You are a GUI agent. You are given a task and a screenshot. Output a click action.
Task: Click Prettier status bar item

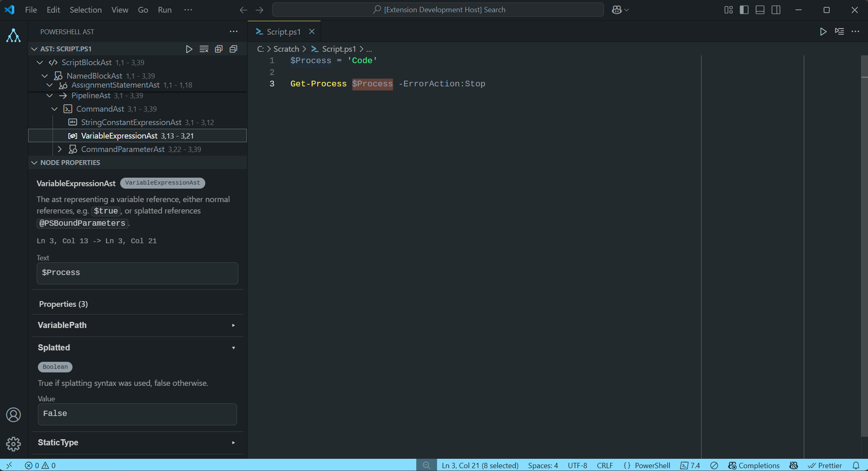(x=825, y=465)
